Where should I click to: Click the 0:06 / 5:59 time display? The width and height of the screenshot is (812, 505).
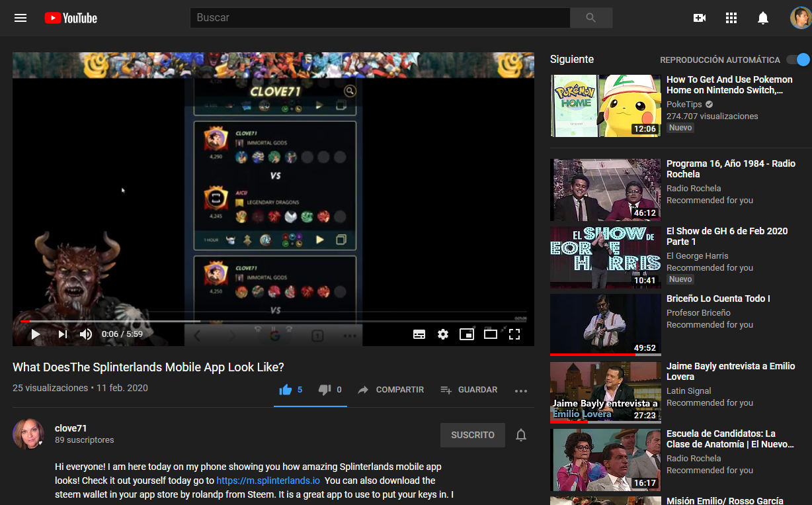tap(122, 334)
